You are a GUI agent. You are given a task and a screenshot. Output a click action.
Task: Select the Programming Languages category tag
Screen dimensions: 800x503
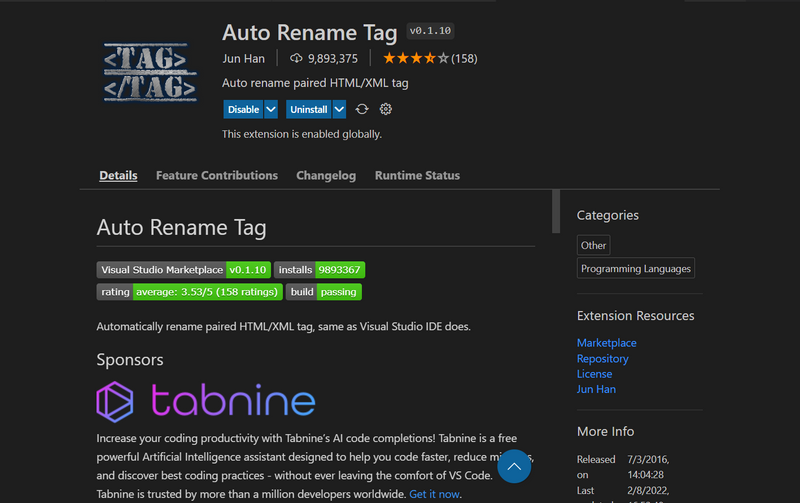[636, 268]
